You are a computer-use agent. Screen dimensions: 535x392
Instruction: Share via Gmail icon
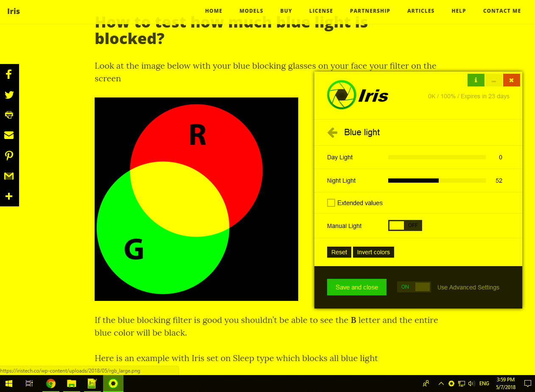click(x=9, y=176)
